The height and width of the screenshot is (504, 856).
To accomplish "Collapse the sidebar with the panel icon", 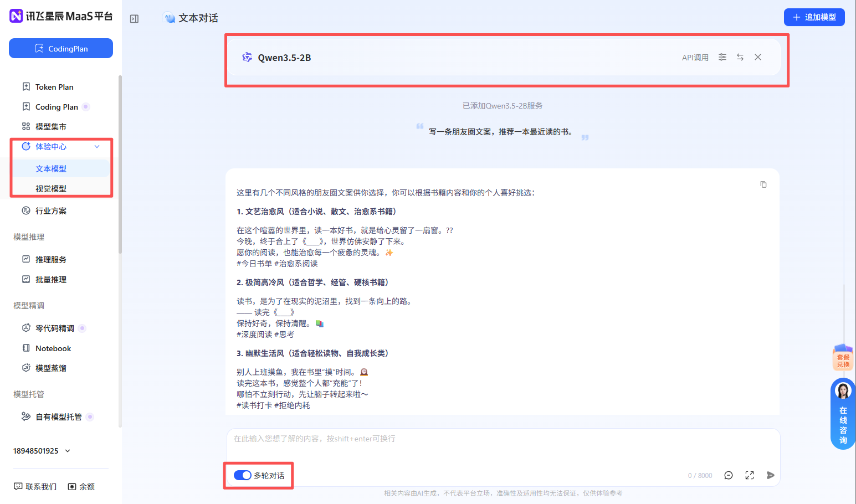I will pos(134,19).
